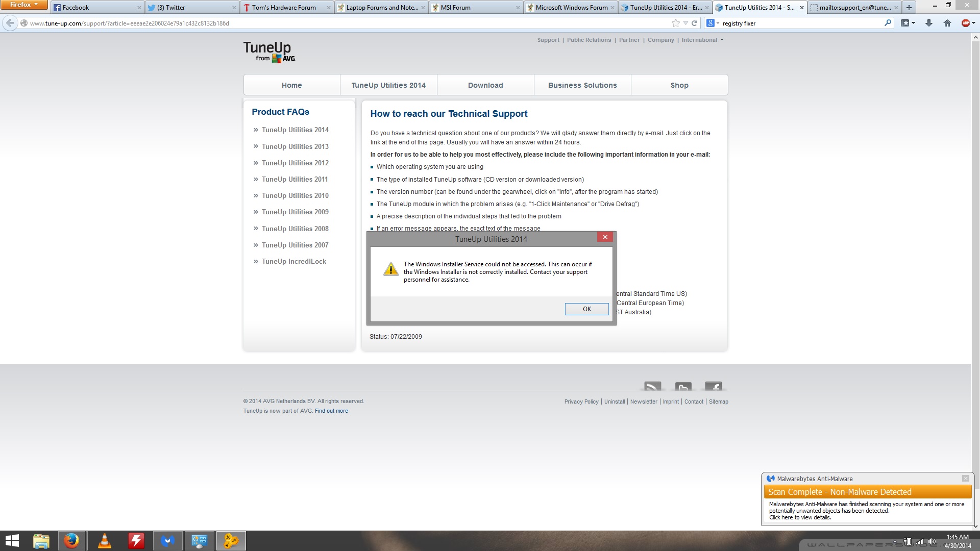Close the Facebook tab
Image resolution: width=980 pixels, height=551 pixels.
point(139,8)
